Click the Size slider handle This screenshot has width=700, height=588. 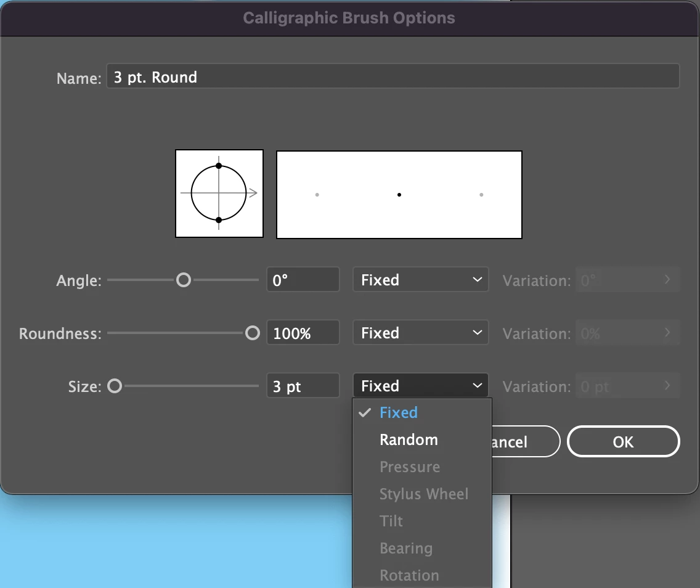click(x=115, y=386)
